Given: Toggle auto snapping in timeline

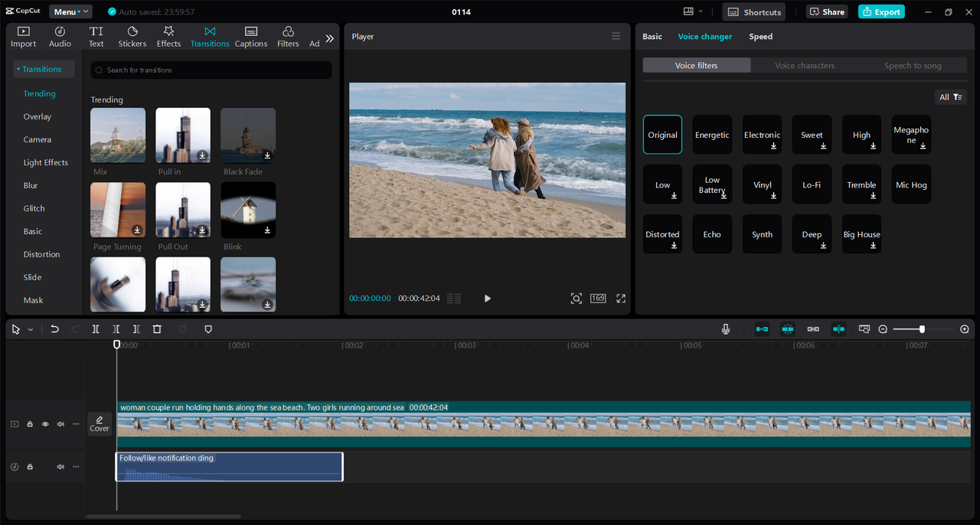Looking at the screenshot, I should coord(788,329).
